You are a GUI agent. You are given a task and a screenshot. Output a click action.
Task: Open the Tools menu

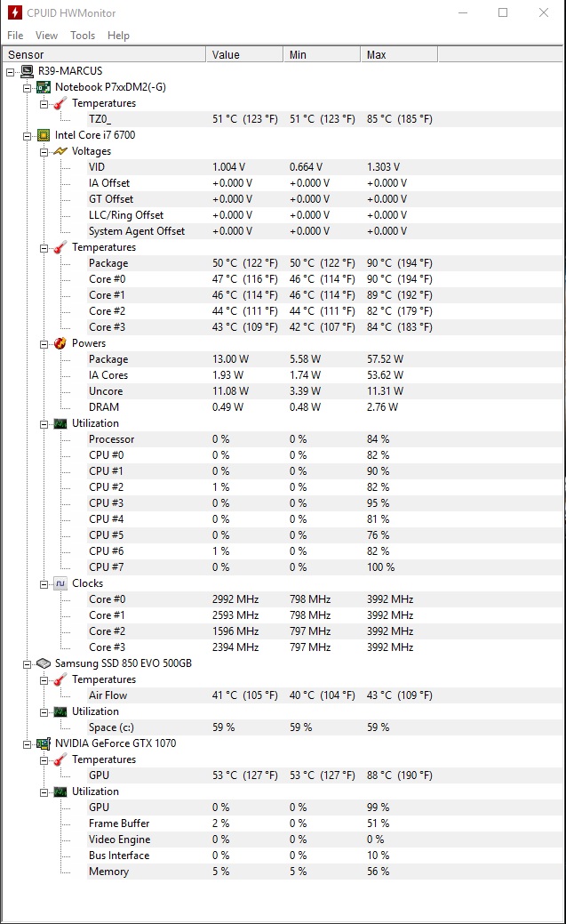tap(83, 36)
